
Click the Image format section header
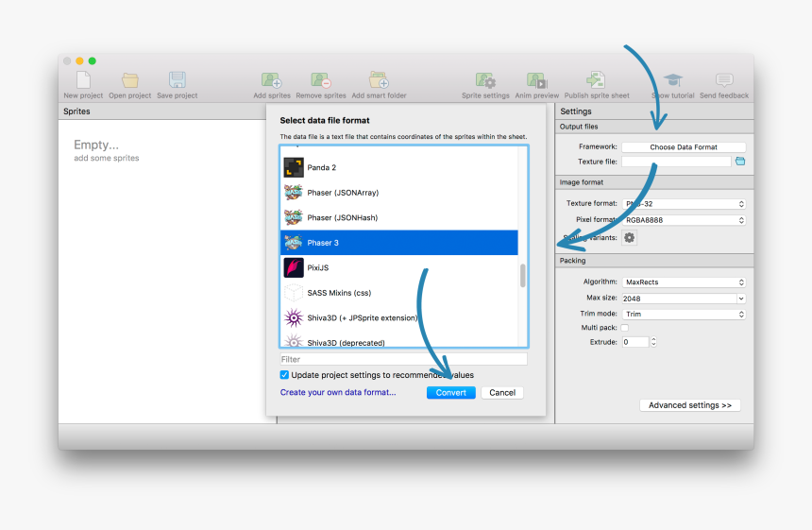(654, 182)
